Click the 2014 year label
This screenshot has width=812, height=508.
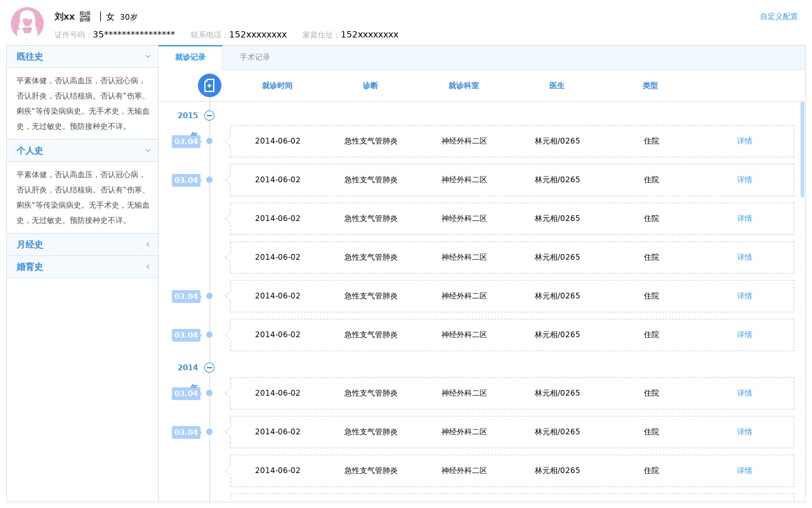(x=188, y=368)
